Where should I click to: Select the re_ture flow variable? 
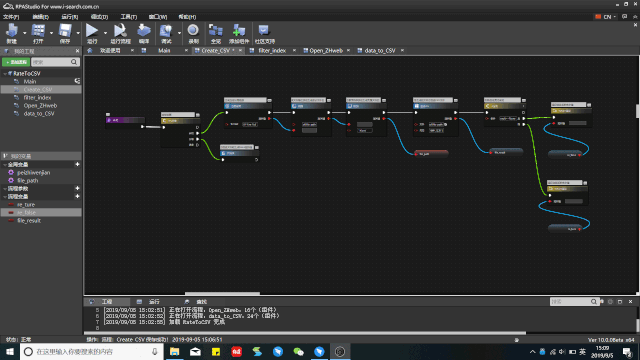pyautogui.click(x=26, y=204)
